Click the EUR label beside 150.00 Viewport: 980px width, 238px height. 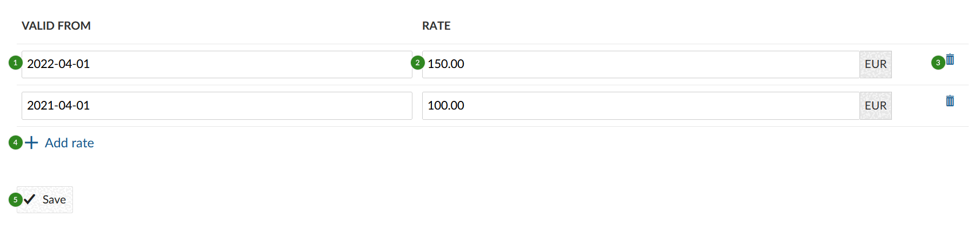[x=875, y=64]
